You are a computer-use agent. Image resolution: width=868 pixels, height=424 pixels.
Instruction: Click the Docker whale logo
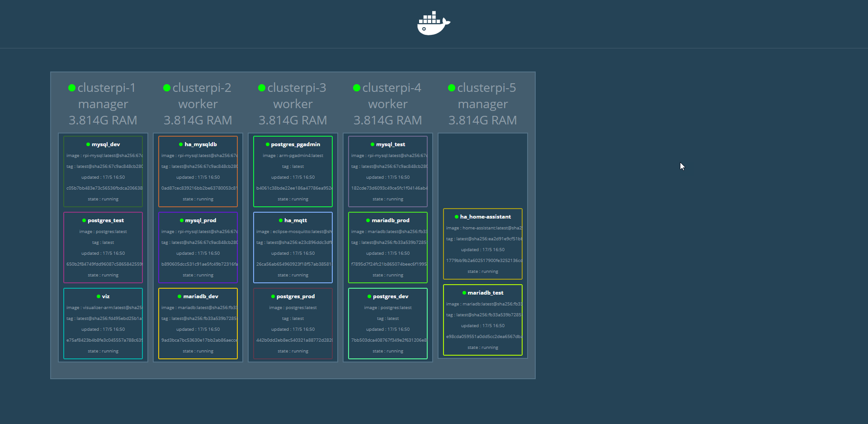[x=433, y=23]
